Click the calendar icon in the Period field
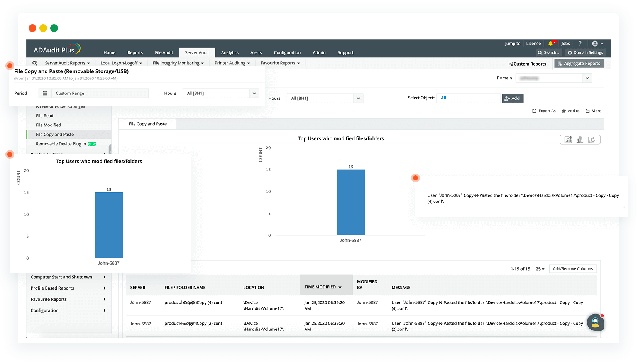This screenshot has width=638, height=364. (x=45, y=93)
